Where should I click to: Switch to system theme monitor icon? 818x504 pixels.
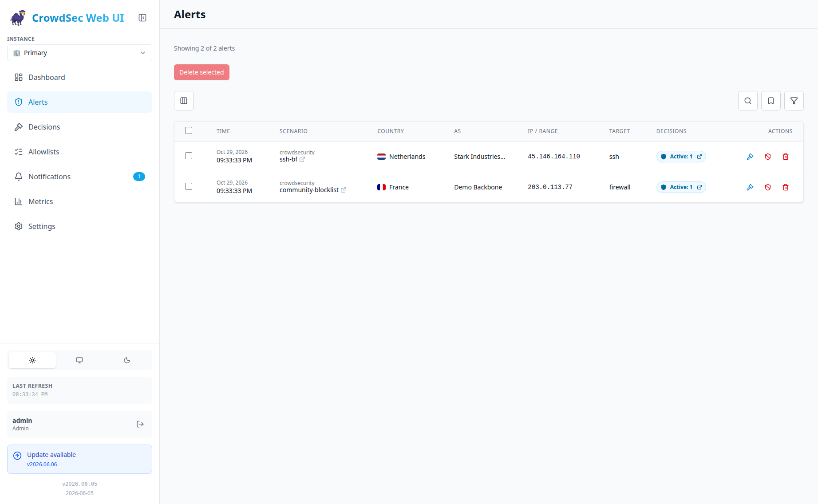(x=79, y=360)
